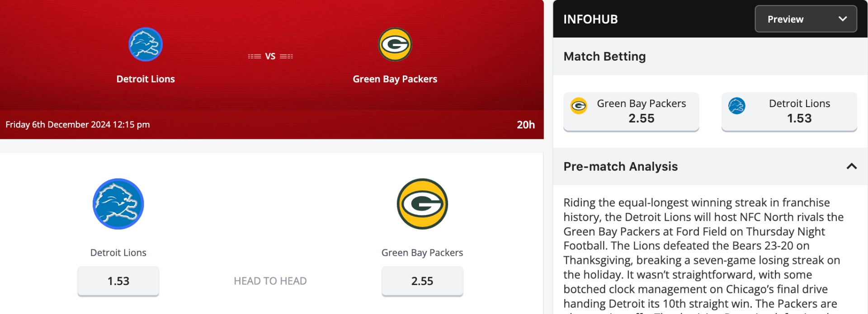
Task: Click the Detroit Lions logo in red banner
Action: [146, 44]
